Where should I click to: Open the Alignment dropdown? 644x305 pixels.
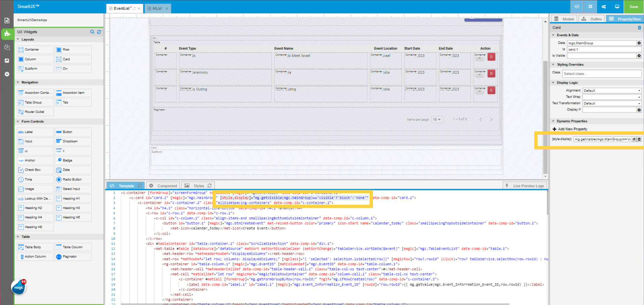[x=612, y=90]
